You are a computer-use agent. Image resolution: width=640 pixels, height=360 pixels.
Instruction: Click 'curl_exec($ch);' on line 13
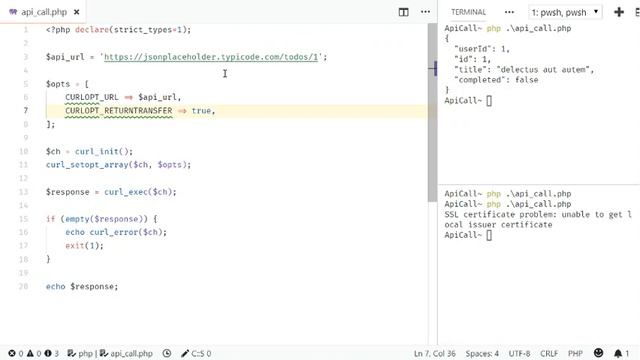click(140, 192)
